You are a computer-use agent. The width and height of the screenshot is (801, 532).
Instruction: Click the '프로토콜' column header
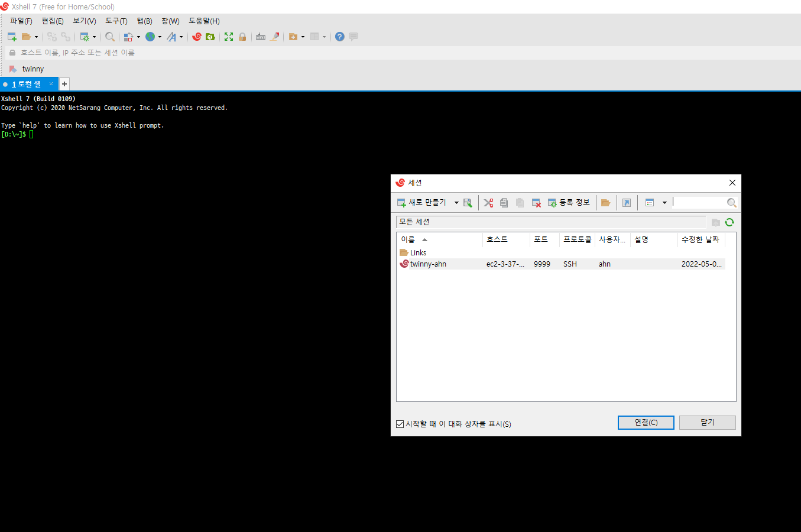click(x=577, y=239)
